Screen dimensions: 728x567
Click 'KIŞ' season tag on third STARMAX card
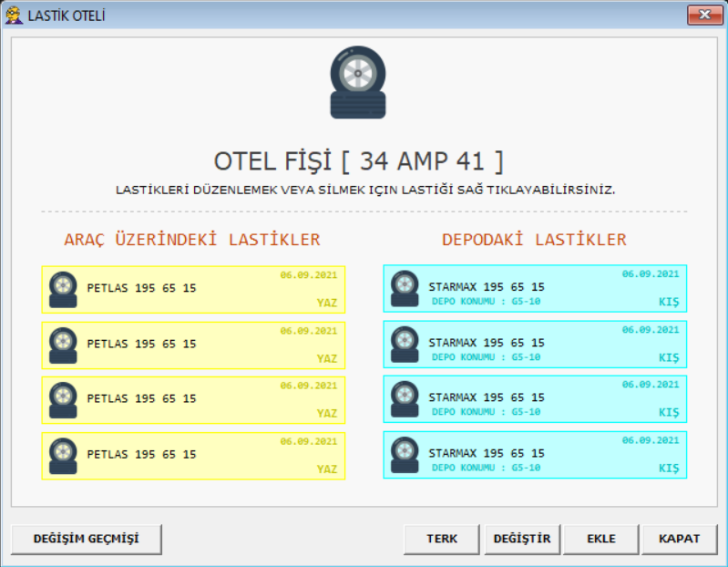[x=669, y=413]
